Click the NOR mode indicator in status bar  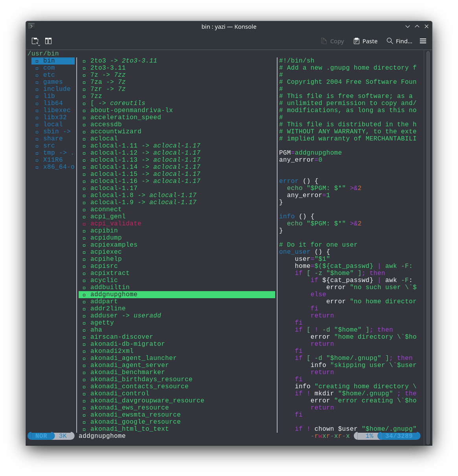(41, 436)
